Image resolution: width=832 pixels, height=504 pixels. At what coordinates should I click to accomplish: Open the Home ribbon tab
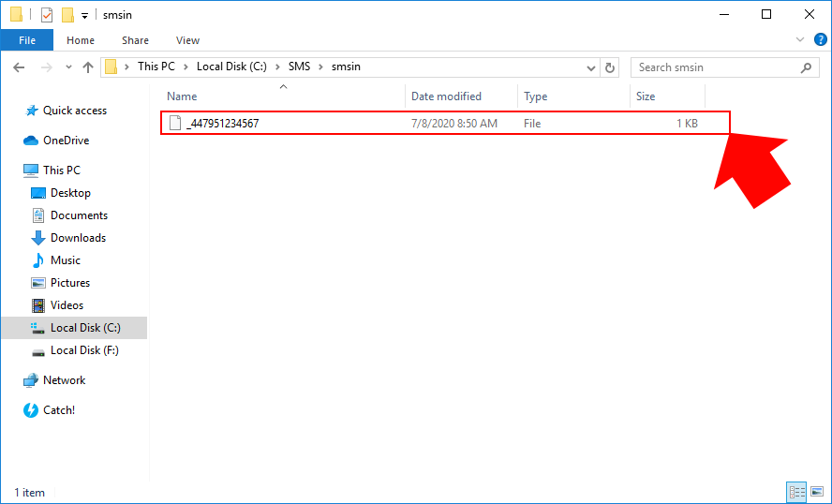pos(81,40)
